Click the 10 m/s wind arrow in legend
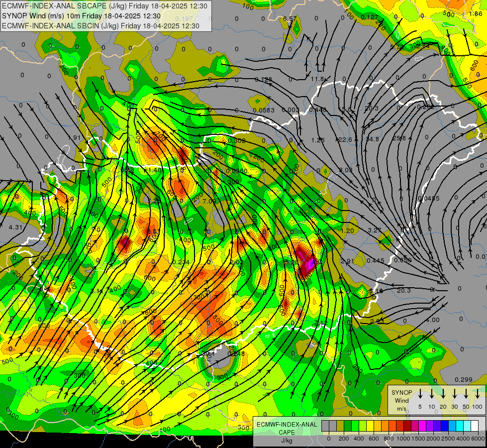The width and height of the screenshot is (487, 448). pyautogui.click(x=432, y=394)
